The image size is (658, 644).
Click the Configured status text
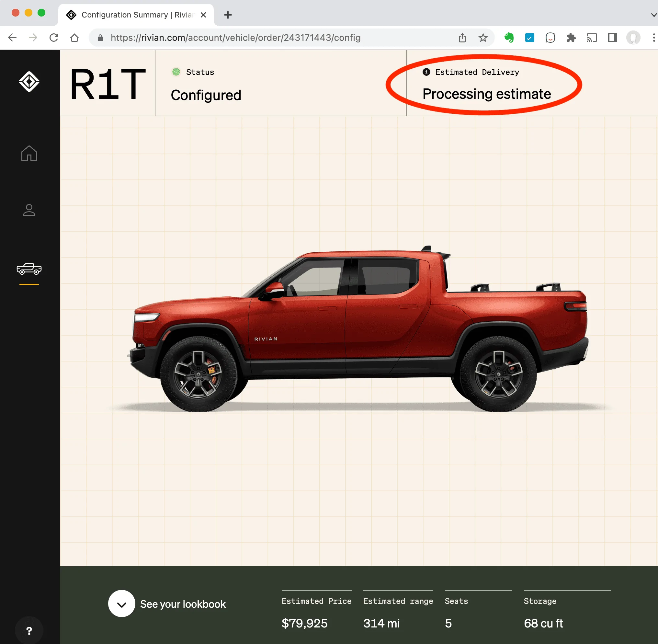(206, 95)
